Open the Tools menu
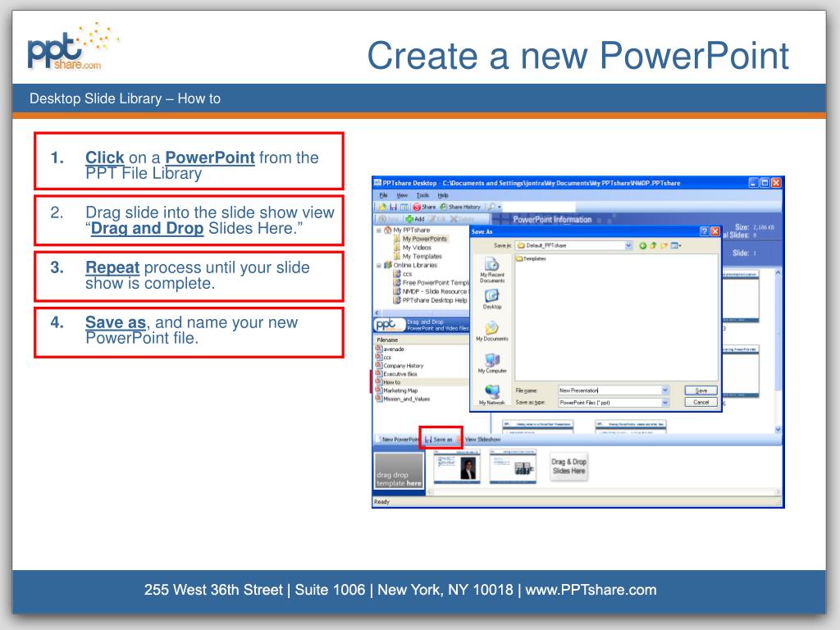Screen dimensions: 840x630 [422, 195]
